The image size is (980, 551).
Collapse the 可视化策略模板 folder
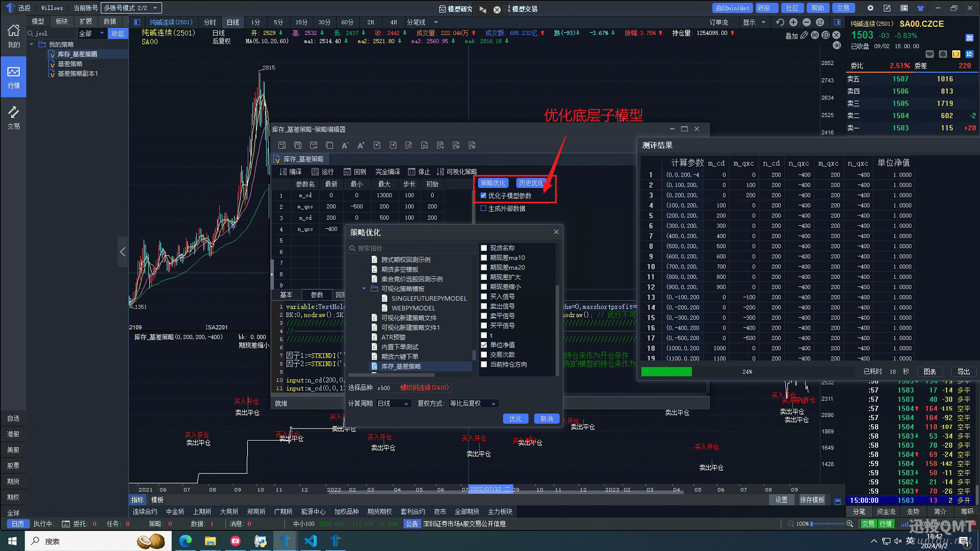point(364,289)
